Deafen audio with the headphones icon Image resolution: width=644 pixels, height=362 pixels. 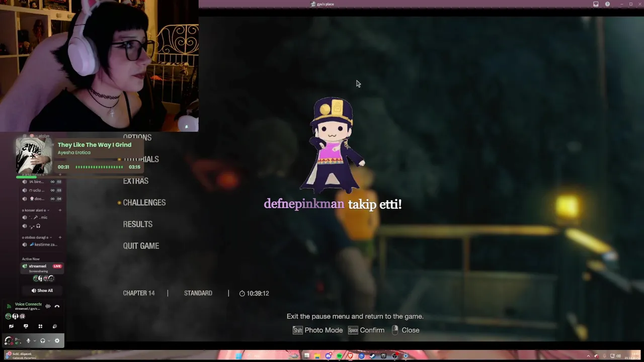click(x=43, y=341)
